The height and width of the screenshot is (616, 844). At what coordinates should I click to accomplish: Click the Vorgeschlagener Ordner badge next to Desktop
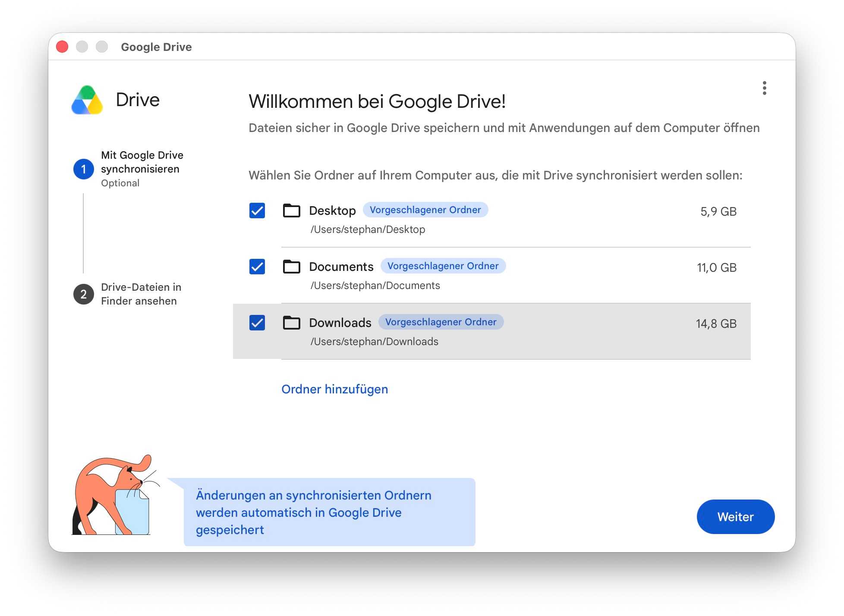pyautogui.click(x=425, y=210)
